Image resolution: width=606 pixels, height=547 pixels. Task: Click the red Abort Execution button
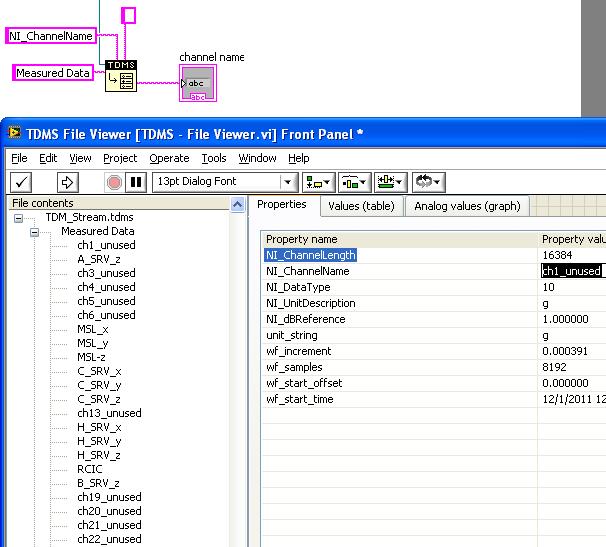[x=114, y=182]
